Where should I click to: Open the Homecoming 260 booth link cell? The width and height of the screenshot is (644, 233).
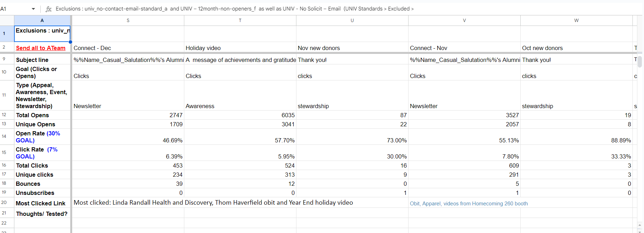click(x=469, y=204)
